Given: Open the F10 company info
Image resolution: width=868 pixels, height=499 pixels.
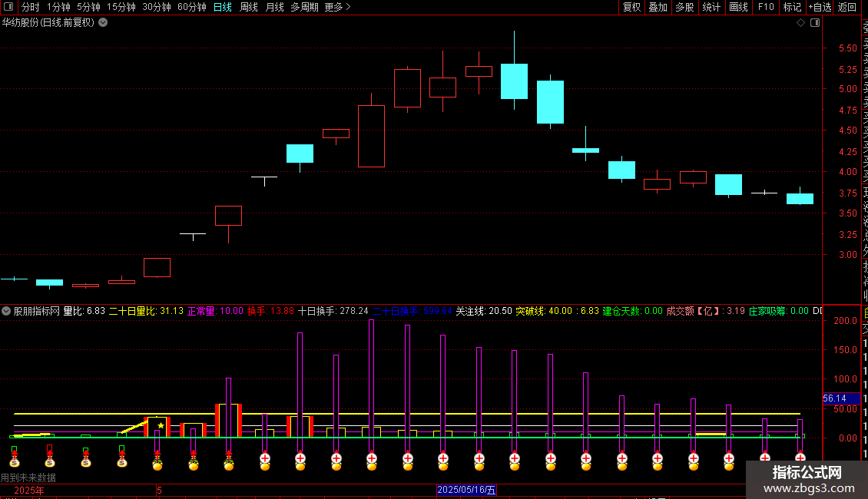Looking at the screenshot, I should (x=766, y=7).
